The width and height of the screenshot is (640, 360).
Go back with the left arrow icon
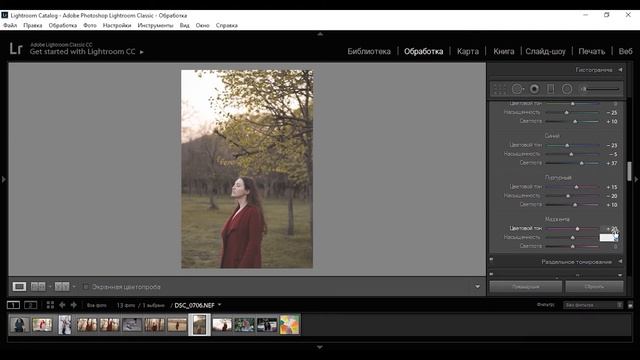(x=62, y=305)
